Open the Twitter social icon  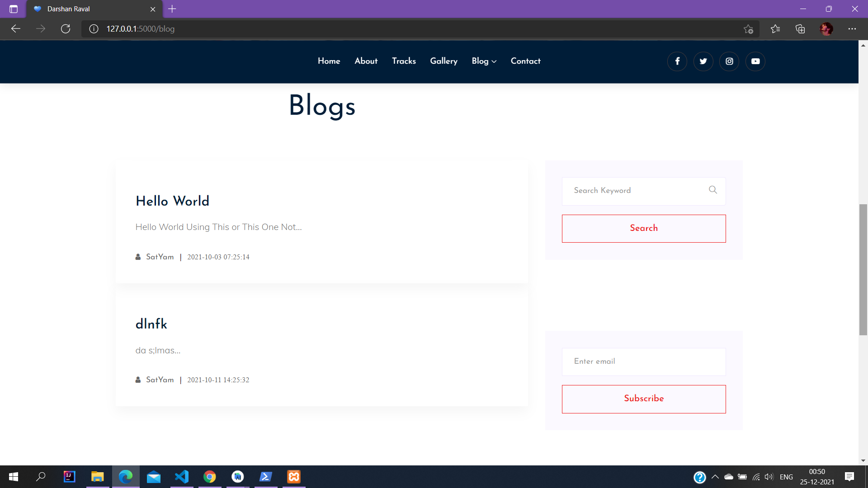[x=703, y=61]
